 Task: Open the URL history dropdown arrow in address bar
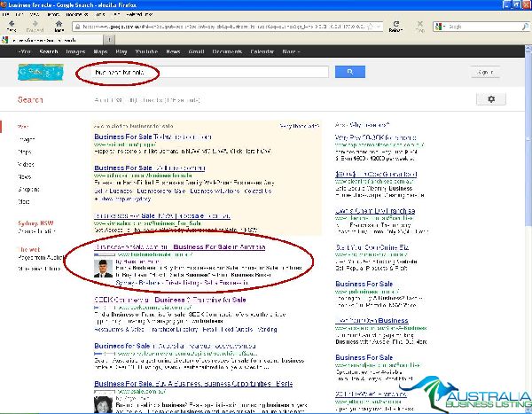(x=379, y=27)
